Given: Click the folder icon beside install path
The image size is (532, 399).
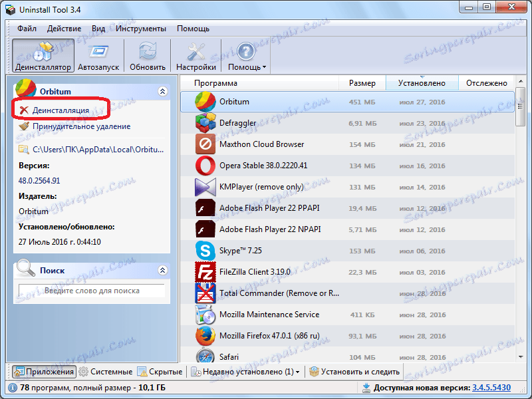Looking at the screenshot, I should [x=24, y=149].
